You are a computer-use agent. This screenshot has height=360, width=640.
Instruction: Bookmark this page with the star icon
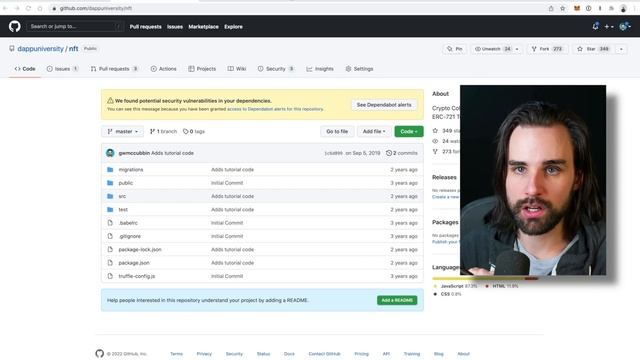pyautogui.click(x=562, y=8)
